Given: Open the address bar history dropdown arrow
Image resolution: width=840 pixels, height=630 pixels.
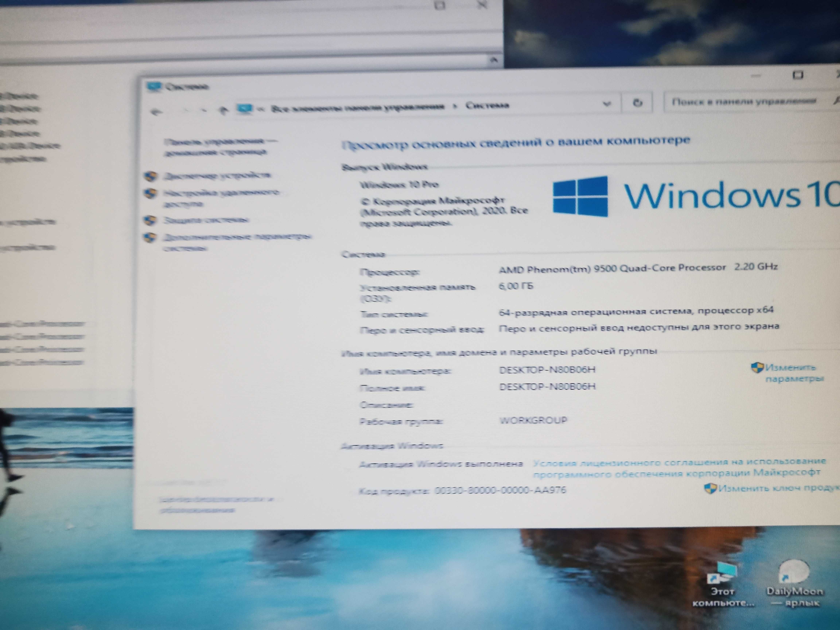Looking at the screenshot, I should click(x=607, y=104).
